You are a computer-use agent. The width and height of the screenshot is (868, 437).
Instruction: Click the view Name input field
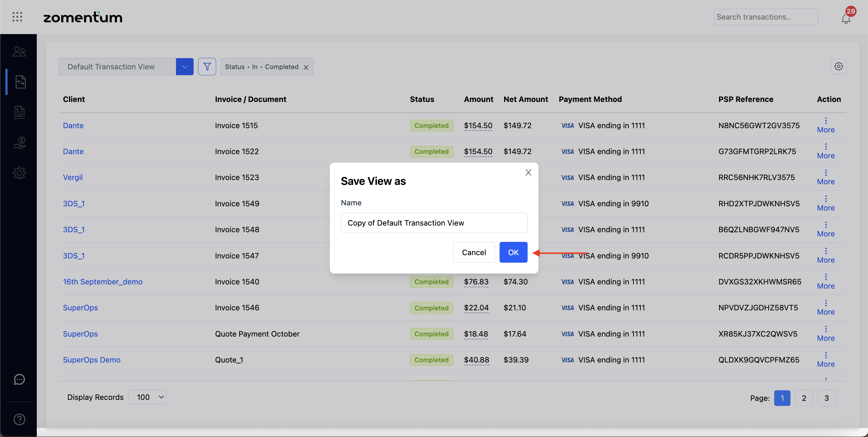tap(434, 223)
